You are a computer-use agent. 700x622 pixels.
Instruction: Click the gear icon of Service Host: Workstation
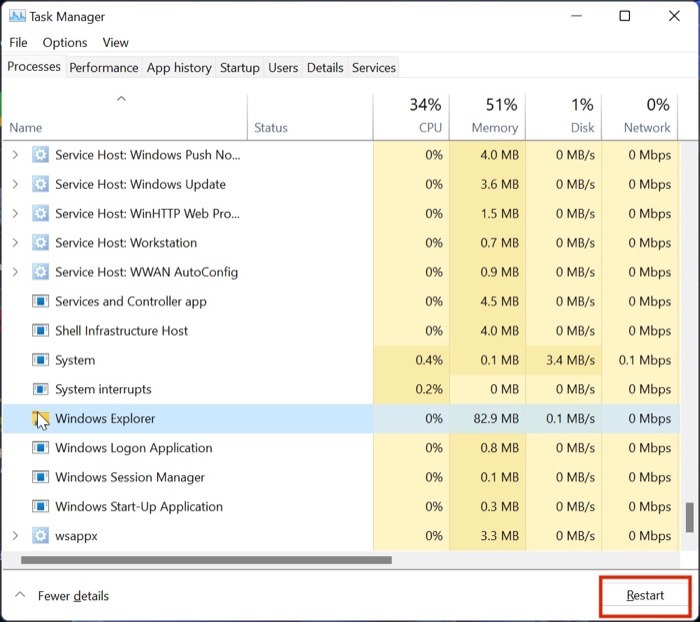click(40, 242)
